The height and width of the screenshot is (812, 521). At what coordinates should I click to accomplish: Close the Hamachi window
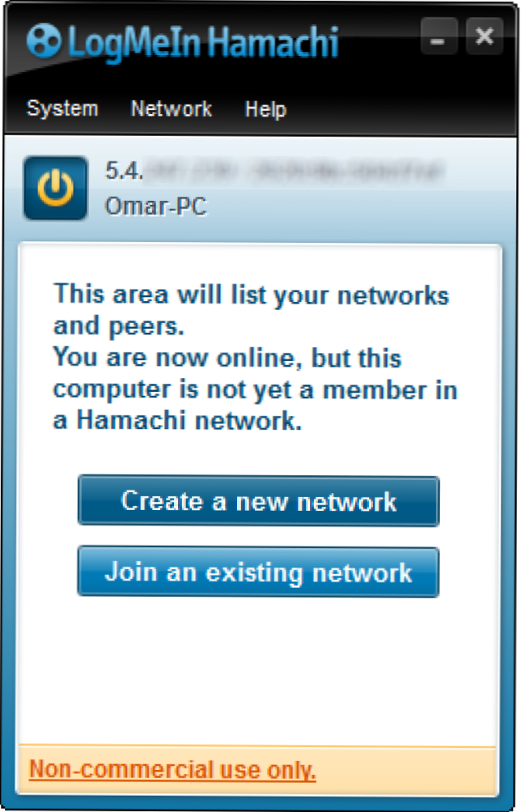(485, 36)
